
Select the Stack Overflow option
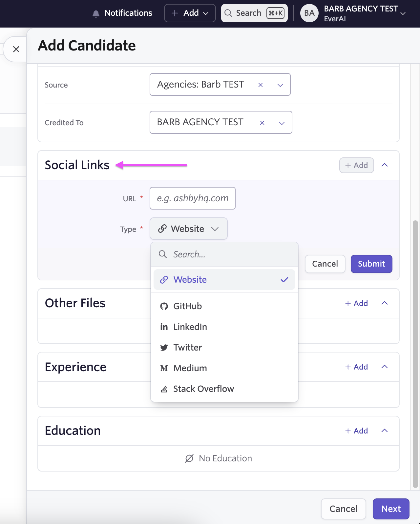(x=224, y=389)
